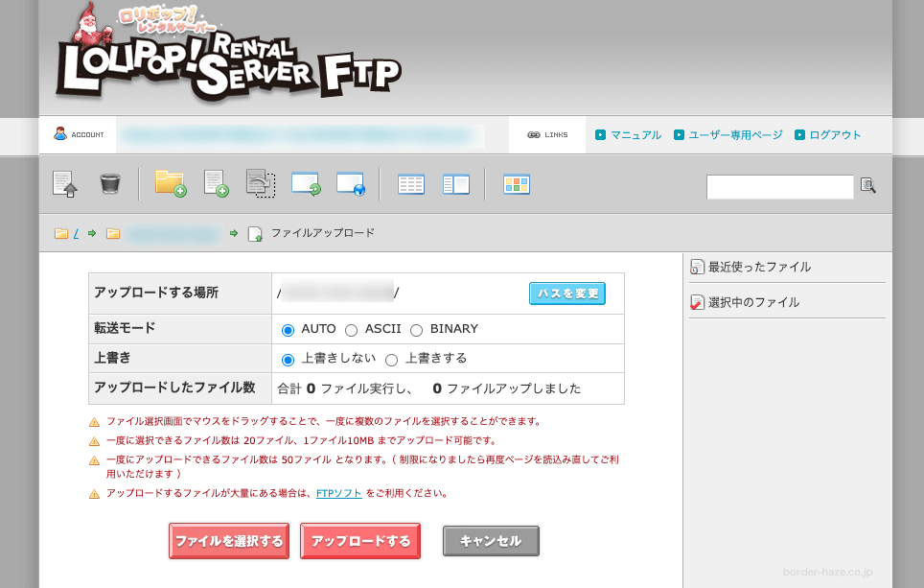Image resolution: width=924 pixels, height=588 pixels.
Task: Select the AUTO transfer mode radio button
Action: [289, 329]
